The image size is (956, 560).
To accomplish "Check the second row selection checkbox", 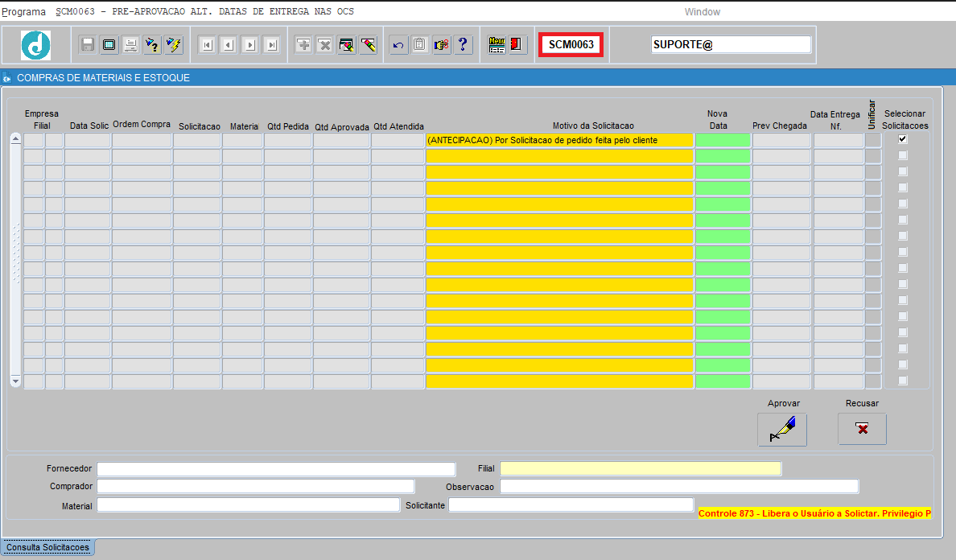I will pos(903,155).
